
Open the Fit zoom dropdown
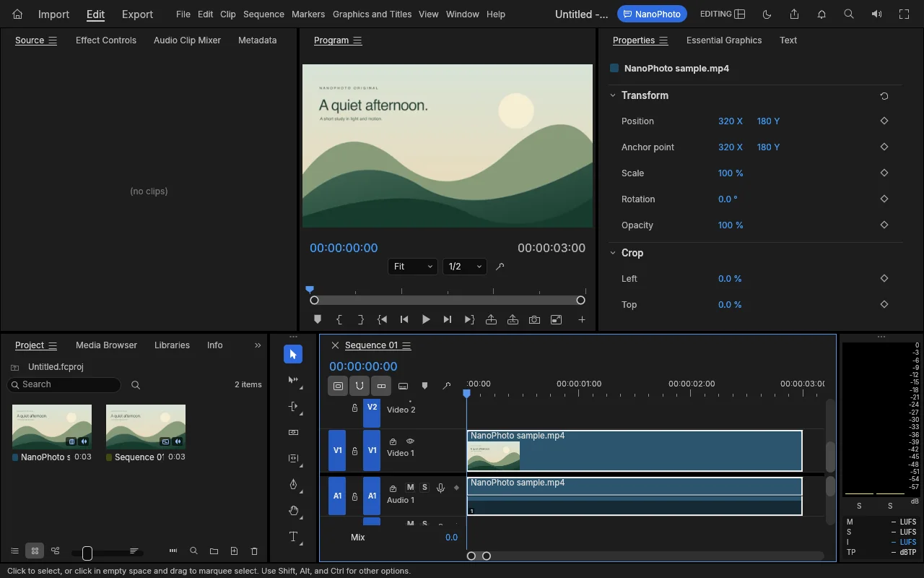[x=413, y=267]
